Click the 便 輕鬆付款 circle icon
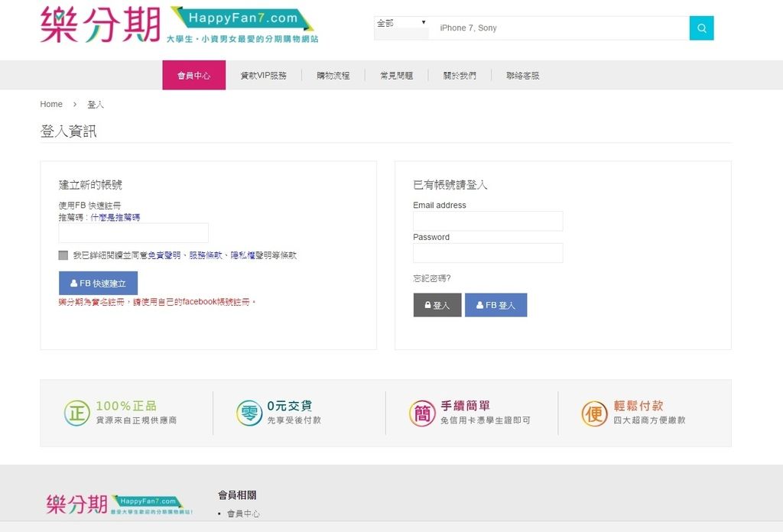The image size is (783, 532). tap(594, 414)
